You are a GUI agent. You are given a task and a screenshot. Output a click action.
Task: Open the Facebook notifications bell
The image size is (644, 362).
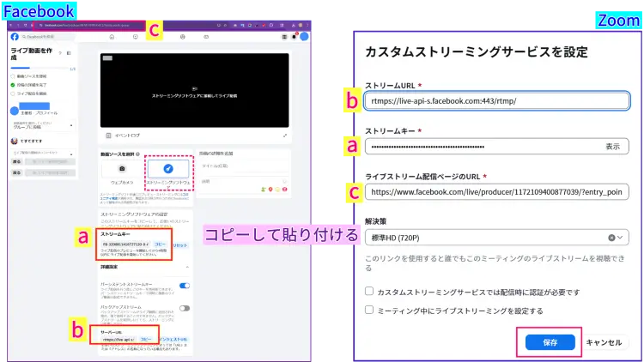(x=293, y=38)
